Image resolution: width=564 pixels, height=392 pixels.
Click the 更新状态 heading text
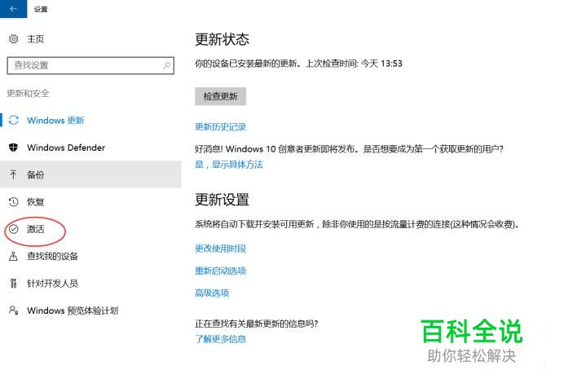(222, 40)
